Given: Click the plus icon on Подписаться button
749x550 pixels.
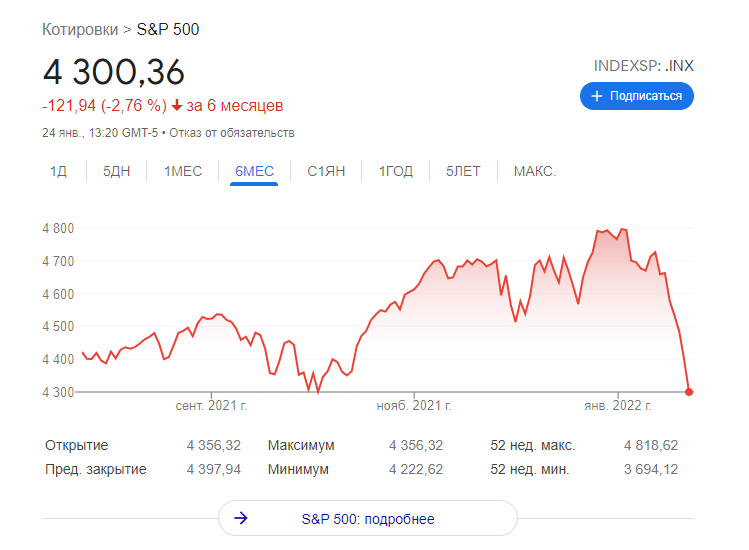Looking at the screenshot, I should point(597,96).
